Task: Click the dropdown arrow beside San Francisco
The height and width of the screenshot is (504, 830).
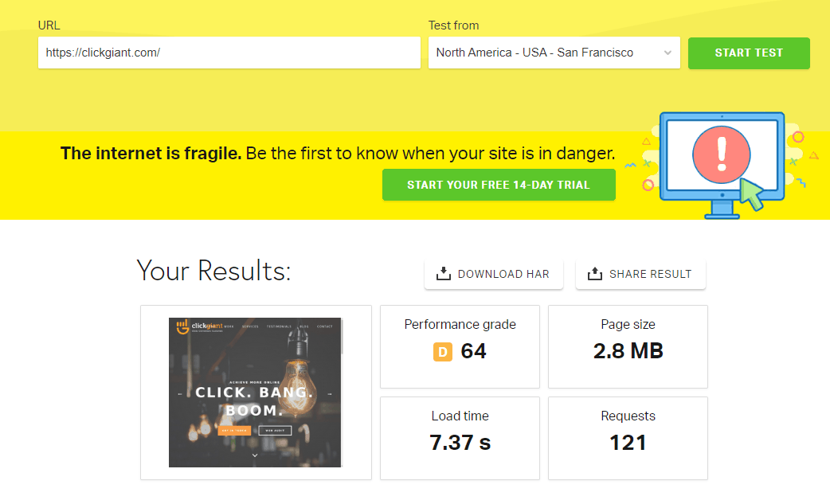Action: [668, 53]
